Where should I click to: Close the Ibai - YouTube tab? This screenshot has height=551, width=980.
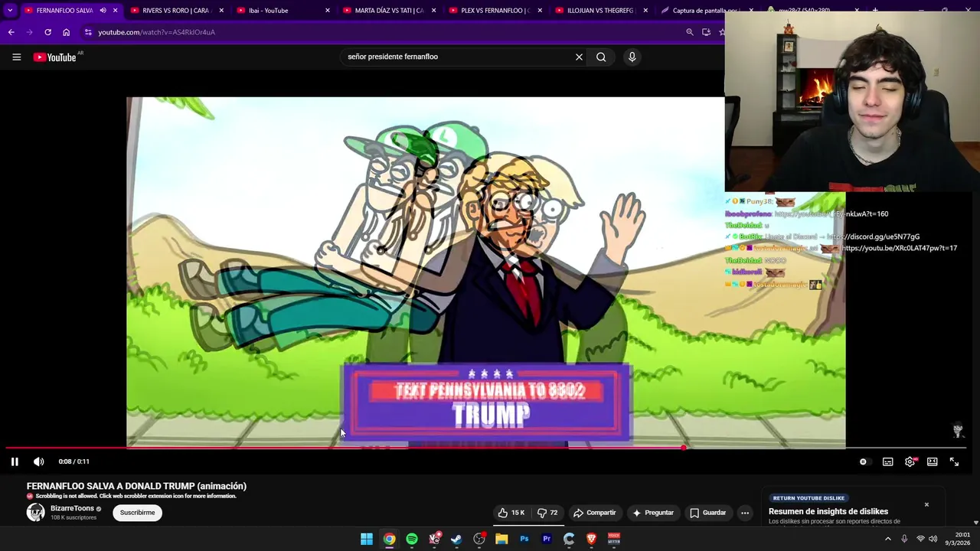328,11
